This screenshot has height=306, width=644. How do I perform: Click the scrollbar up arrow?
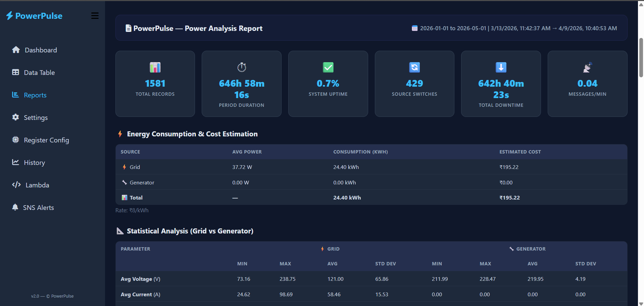pyautogui.click(x=641, y=4)
